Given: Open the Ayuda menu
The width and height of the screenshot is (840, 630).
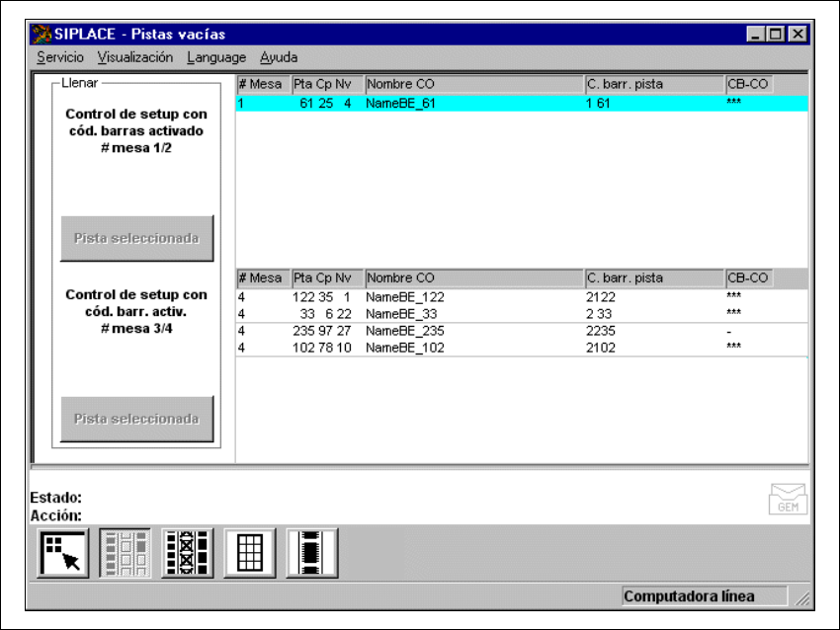Looking at the screenshot, I should tap(279, 57).
